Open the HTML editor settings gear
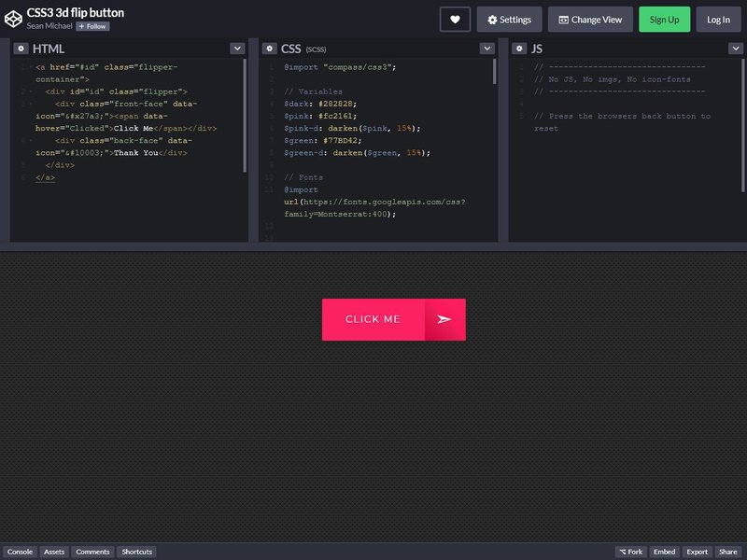This screenshot has height=560, width=747. tap(21, 49)
